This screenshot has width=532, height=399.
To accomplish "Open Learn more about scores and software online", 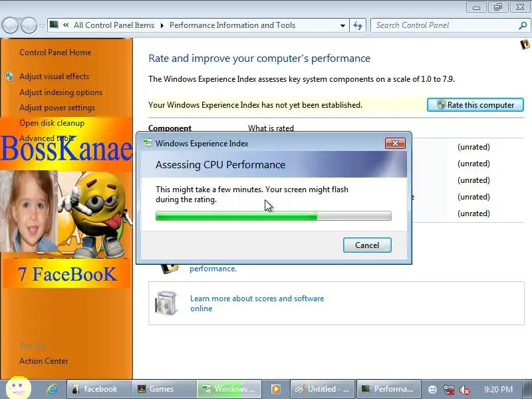I will 257,303.
